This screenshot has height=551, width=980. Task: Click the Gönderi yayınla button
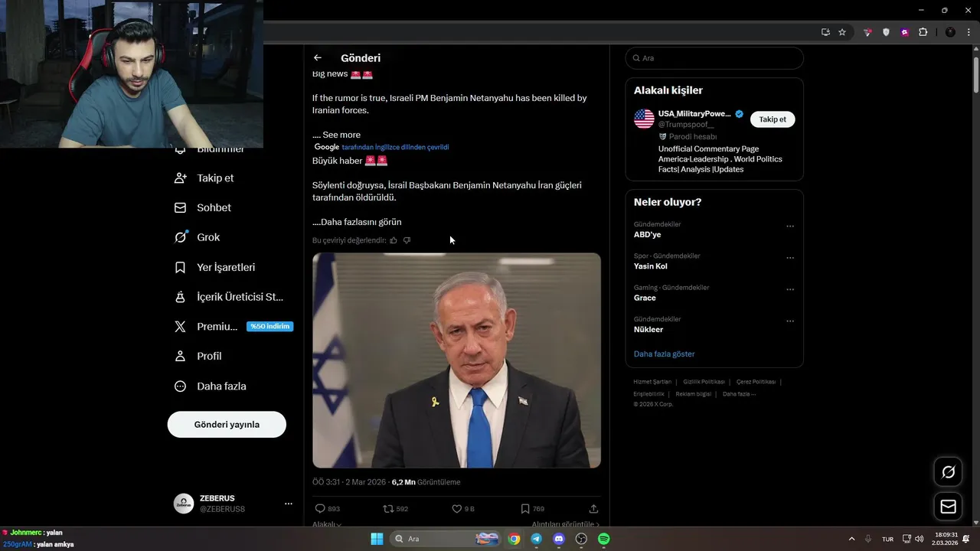(x=227, y=424)
